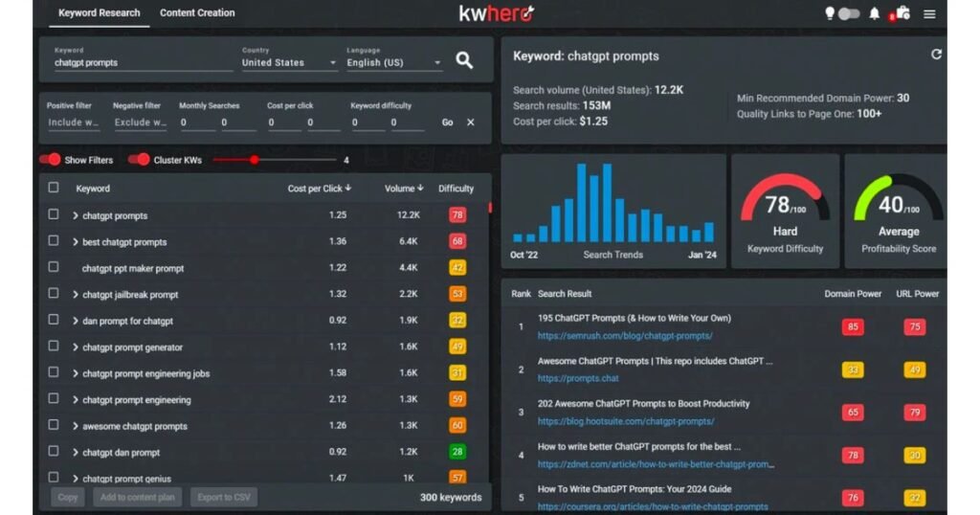The width and height of the screenshot is (980, 515).
Task: Adjust the cluster KWs slider handle
Action: pos(255,160)
